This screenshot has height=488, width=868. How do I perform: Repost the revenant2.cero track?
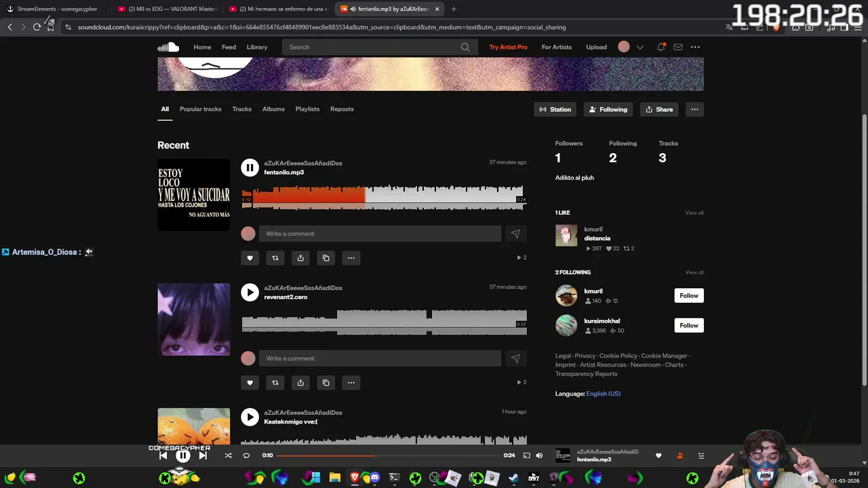tap(275, 382)
